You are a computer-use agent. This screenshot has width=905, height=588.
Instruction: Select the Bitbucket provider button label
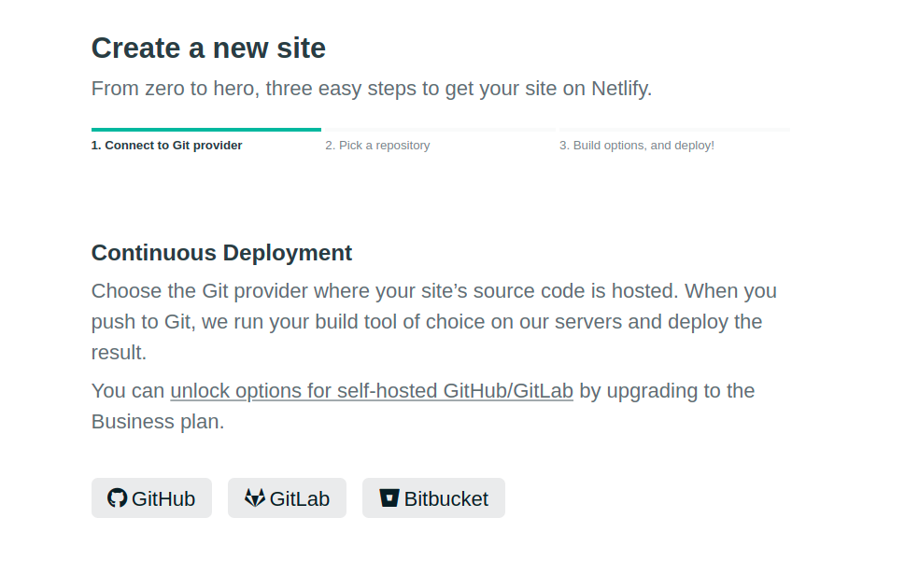(445, 499)
